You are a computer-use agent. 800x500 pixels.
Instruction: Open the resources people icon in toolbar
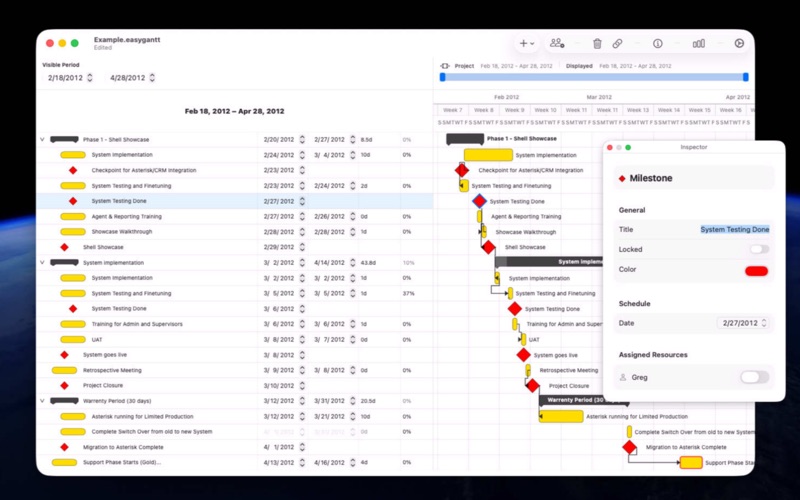[557, 43]
